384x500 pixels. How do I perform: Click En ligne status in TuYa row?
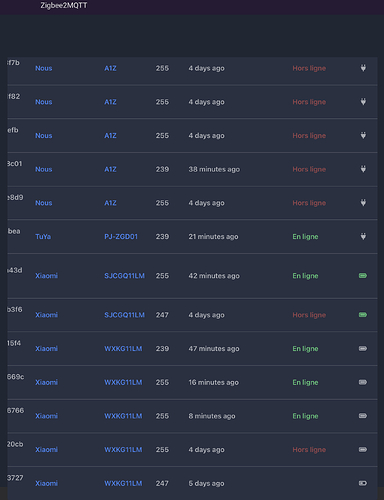pyautogui.click(x=305, y=237)
